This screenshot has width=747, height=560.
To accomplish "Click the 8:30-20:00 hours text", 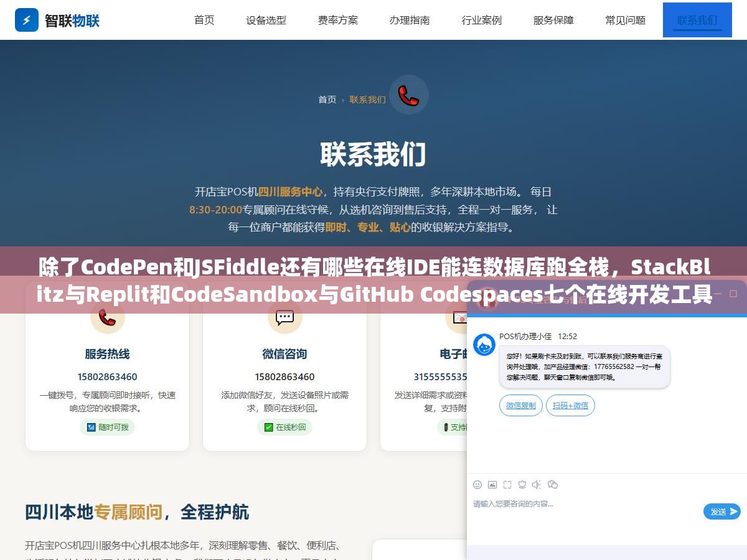I will click(x=215, y=210).
